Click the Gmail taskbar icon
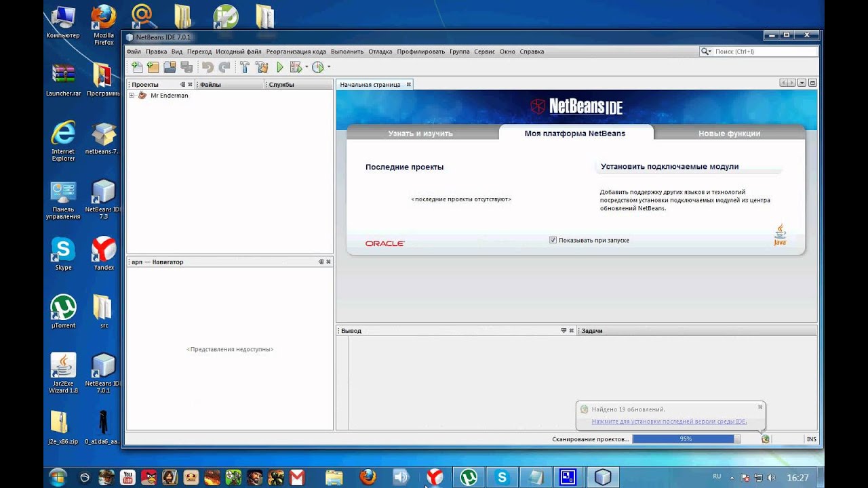This screenshot has width=868, height=488. pos(296,477)
